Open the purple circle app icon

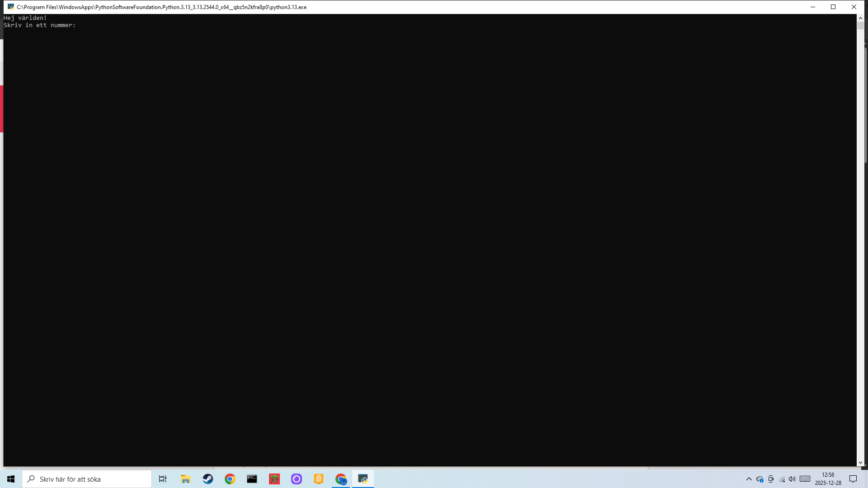click(296, 479)
